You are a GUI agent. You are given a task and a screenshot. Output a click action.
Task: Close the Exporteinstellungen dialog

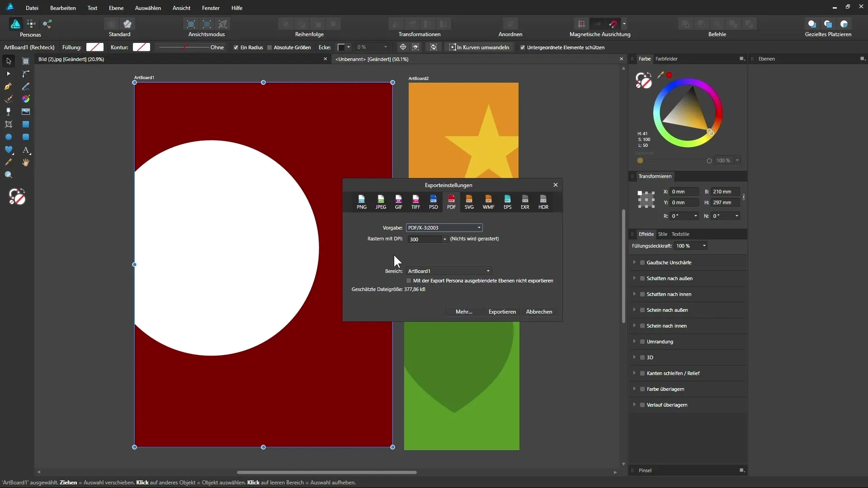tap(556, 185)
